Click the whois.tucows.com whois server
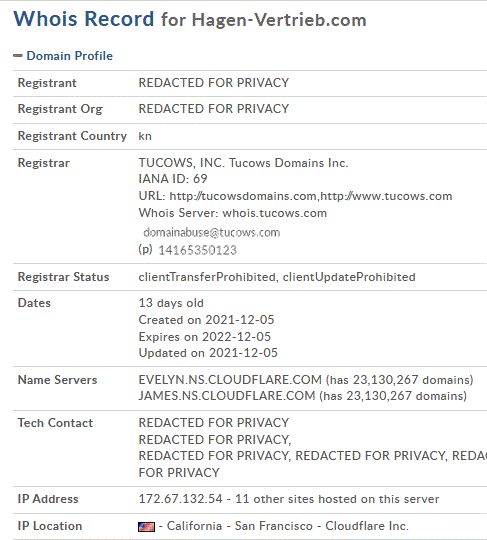The height and width of the screenshot is (540, 487). pyautogui.click(x=274, y=213)
